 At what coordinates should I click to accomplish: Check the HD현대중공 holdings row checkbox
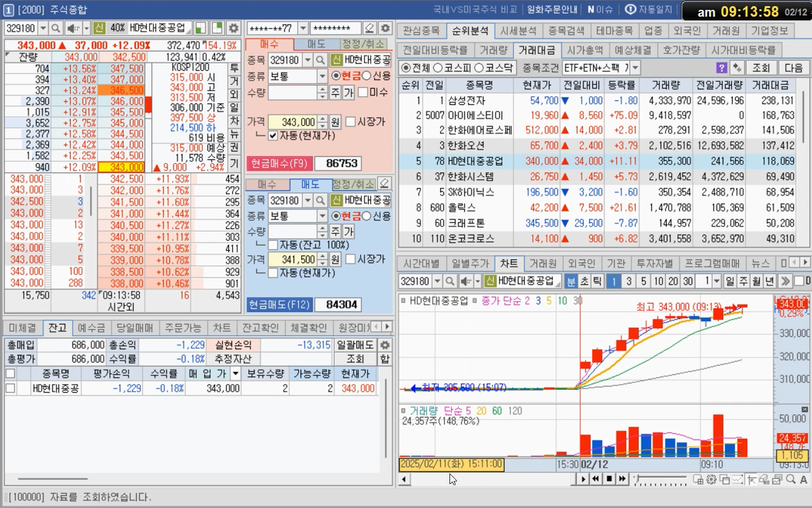tap(10, 388)
